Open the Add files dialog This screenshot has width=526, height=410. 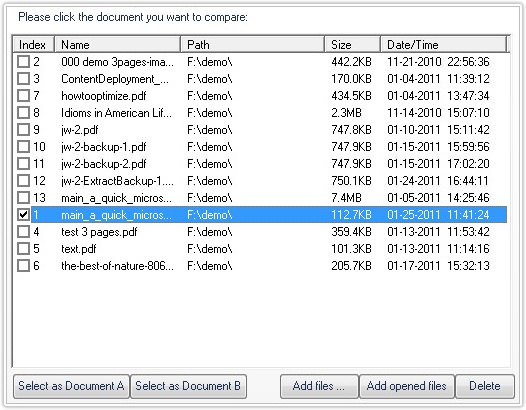[319, 386]
